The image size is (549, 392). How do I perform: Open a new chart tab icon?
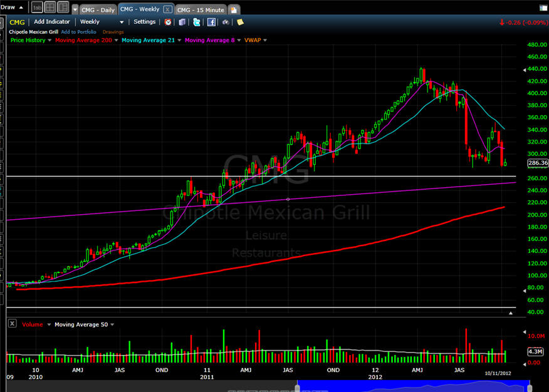click(x=234, y=10)
